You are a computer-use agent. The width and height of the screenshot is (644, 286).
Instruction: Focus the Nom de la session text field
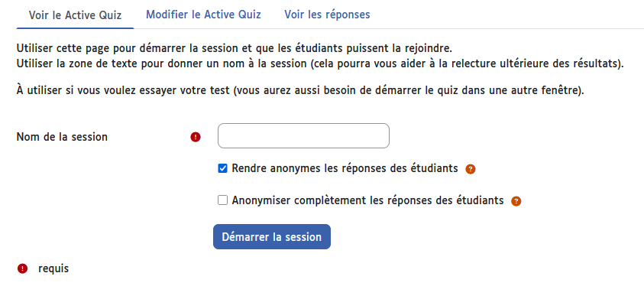303,135
